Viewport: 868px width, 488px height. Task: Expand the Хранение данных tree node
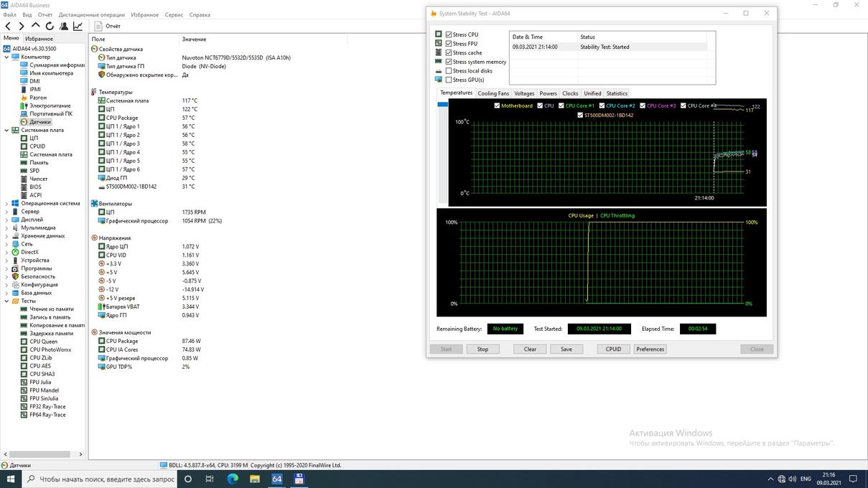[x=6, y=236]
